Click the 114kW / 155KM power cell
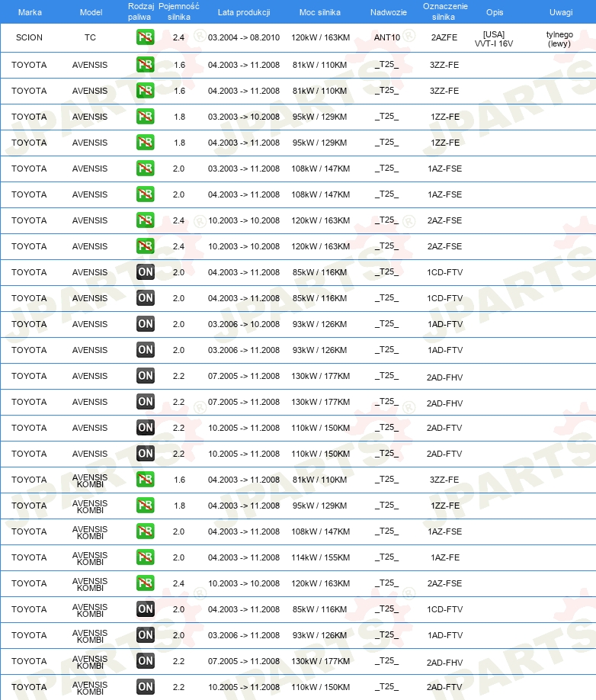 tap(320, 557)
